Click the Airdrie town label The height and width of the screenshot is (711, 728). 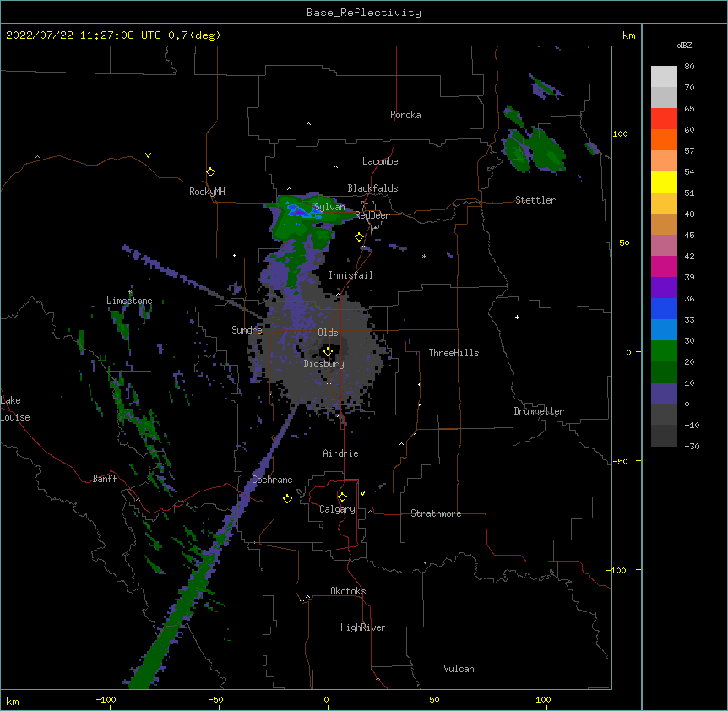[340, 453]
